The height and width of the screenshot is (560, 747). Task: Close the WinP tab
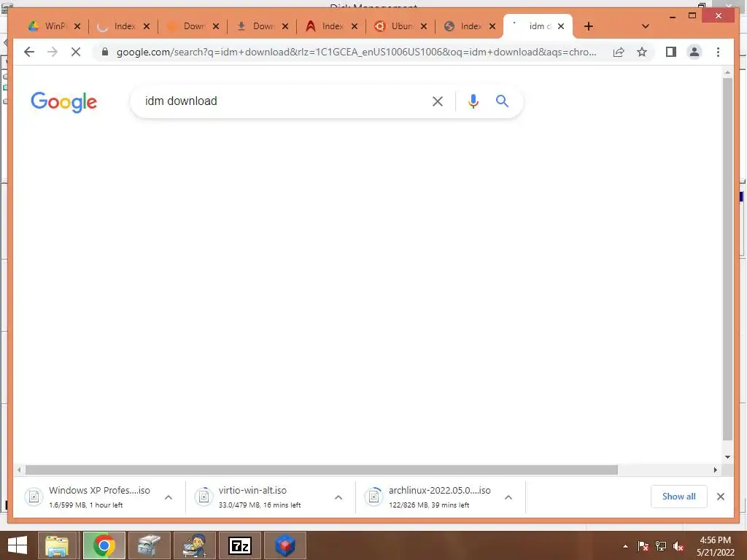[x=77, y=26]
